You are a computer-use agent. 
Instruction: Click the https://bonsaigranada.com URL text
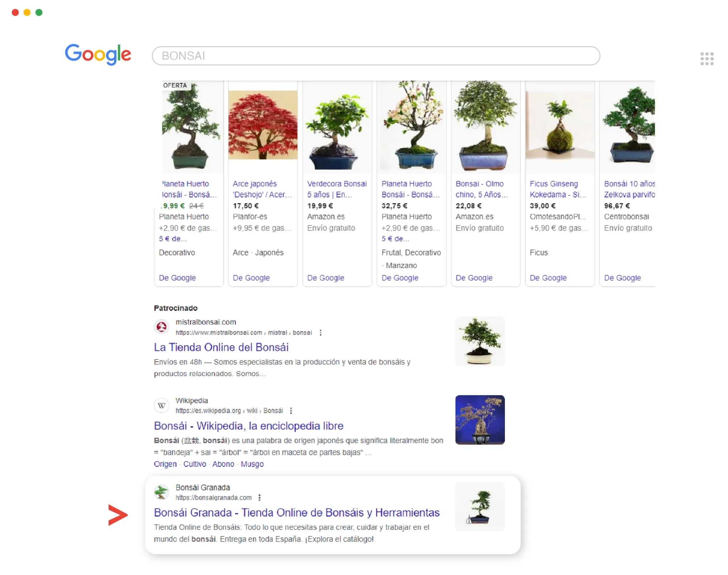(x=213, y=498)
